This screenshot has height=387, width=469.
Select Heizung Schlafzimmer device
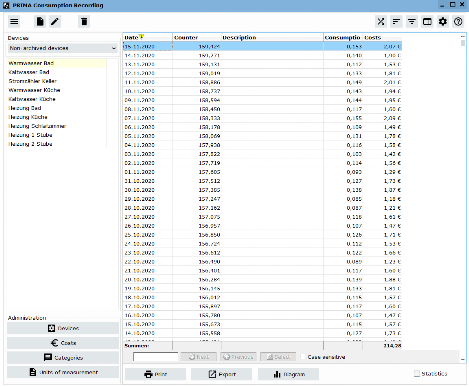(37, 126)
